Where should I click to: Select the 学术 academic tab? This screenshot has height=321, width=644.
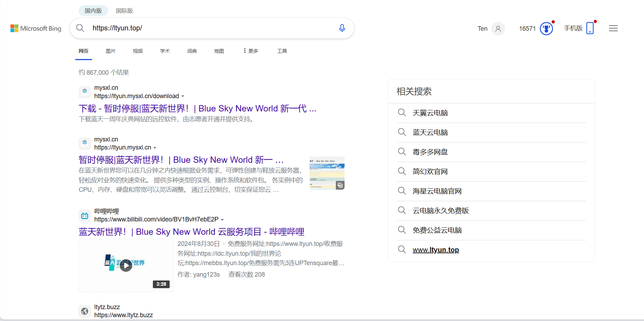pyautogui.click(x=165, y=51)
